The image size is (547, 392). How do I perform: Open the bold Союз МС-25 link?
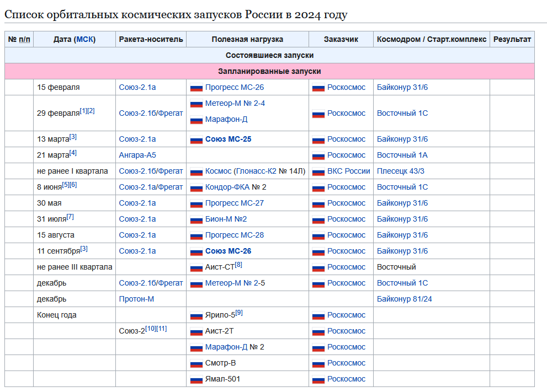pyautogui.click(x=228, y=139)
